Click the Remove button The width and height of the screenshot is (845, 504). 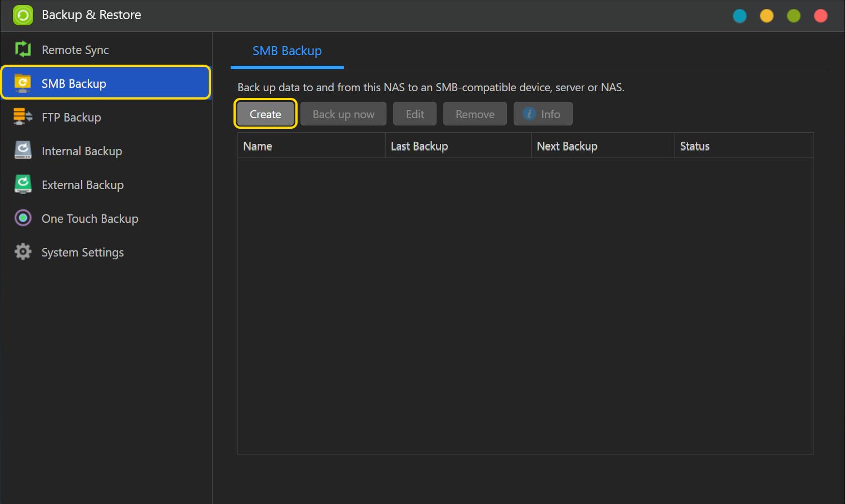click(x=475, y=114)
